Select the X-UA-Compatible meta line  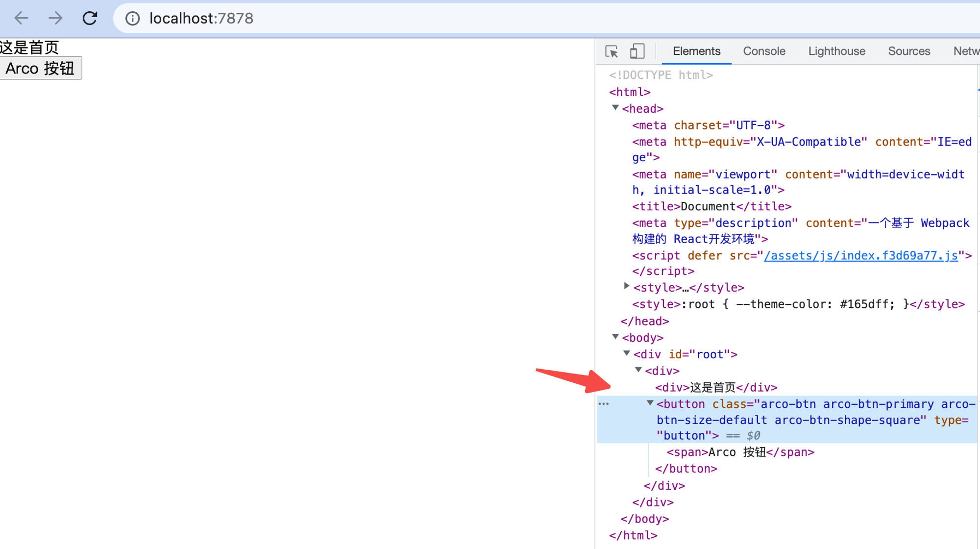(x=802, y=150)
